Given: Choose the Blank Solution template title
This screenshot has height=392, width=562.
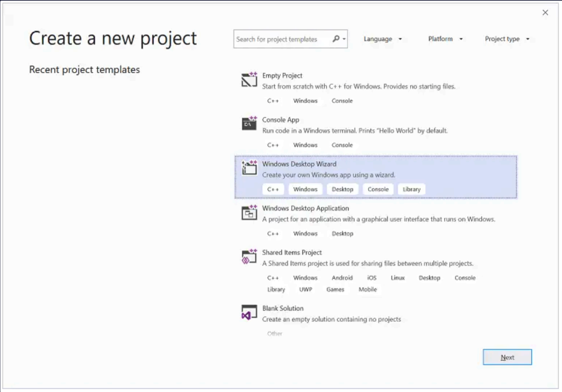Looking at the screenshot, I should pyautogui.click(x=283, y=309).
